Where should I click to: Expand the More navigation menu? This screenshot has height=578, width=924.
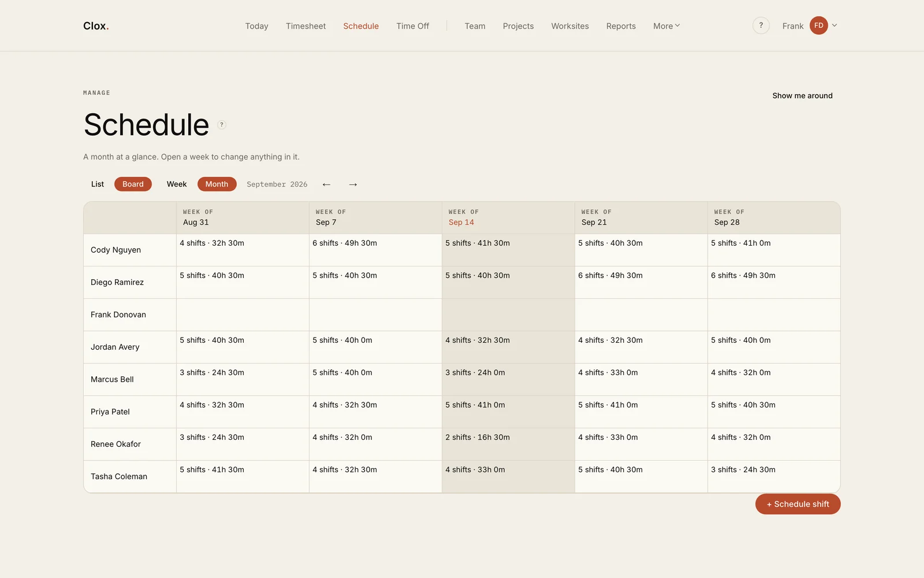click(x=666, y=26)
